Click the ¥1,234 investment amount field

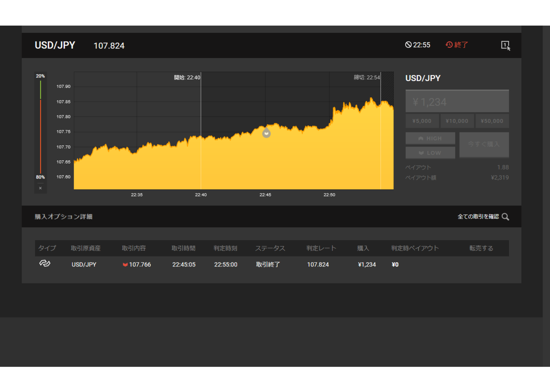(457, 101)
